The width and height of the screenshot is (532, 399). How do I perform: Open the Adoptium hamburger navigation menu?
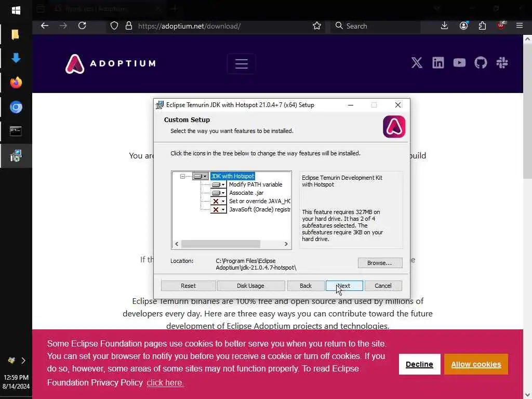(x=241, y=64)
